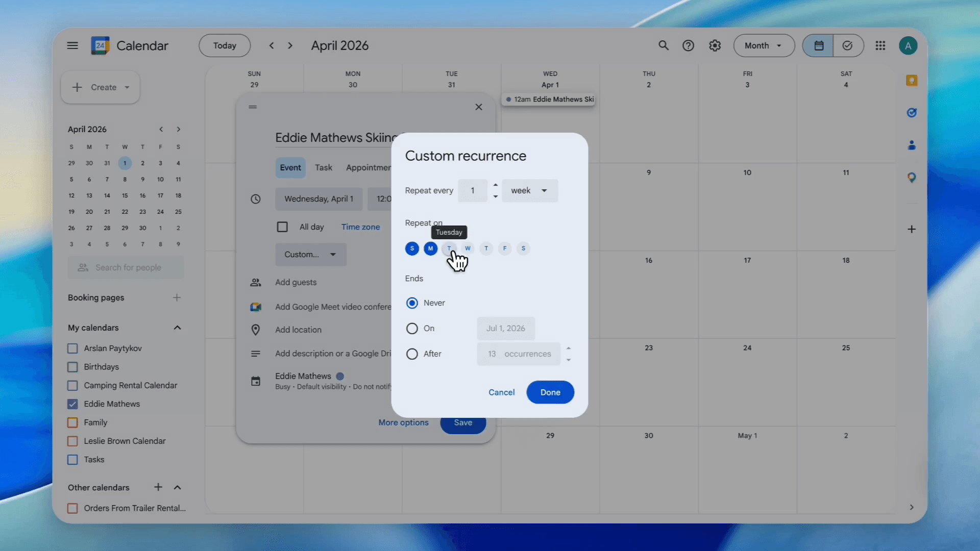Open the Google apps grid
This screenshot has width=980, height=551.
click(x=880, y=45)
